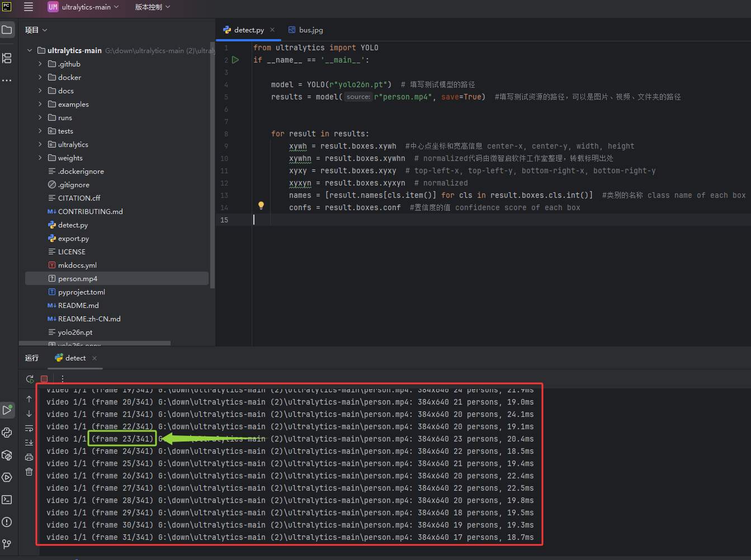Open the Python Console tool window
This screenshot has width=751, height=560.
[7, 433]
